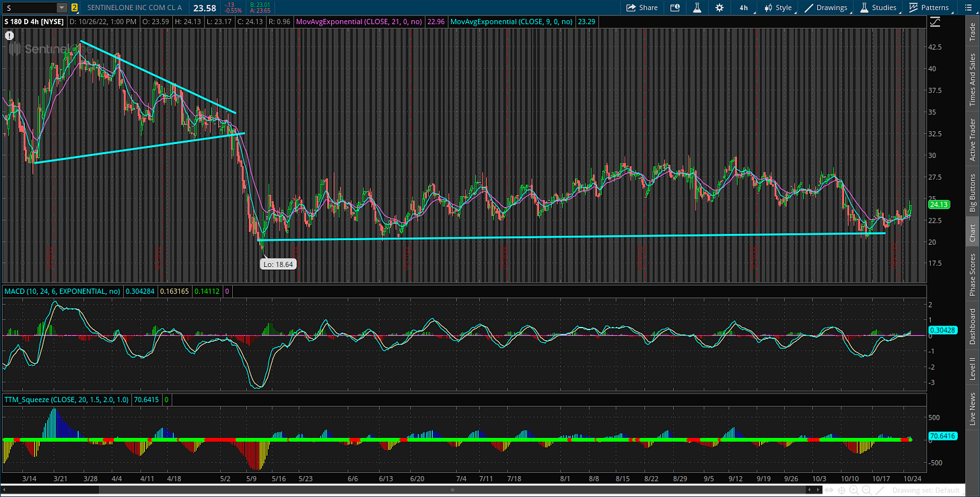
Task: Open the Style dropdown
Action: coord(777,7)
